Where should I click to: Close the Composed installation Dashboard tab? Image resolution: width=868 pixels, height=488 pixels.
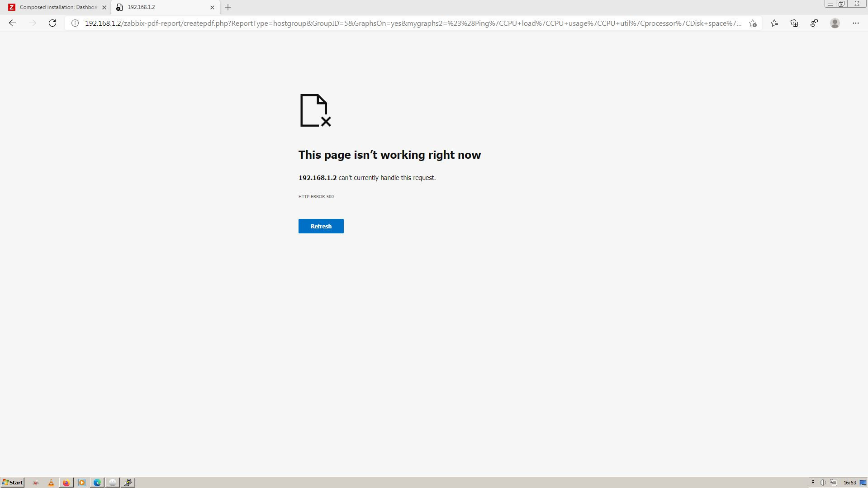pyautogui.click(x=104, y=7)
